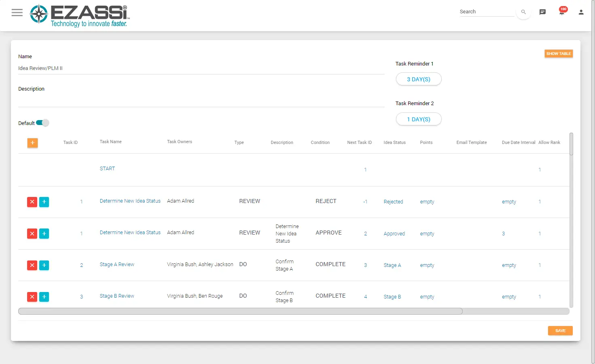Click Confirm Stage B description cell
The image size is (595, 364).
click(285, 297)
